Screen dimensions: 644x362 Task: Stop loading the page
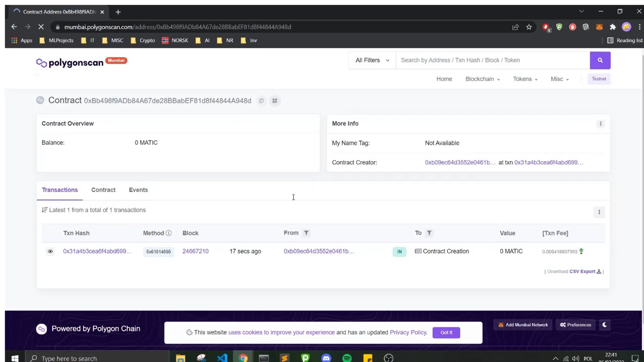coord(41,27)
